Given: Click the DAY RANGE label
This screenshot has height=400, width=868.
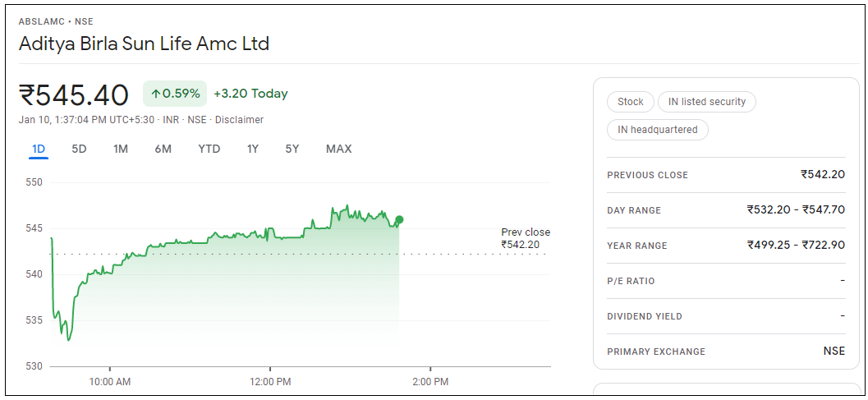Looking at the screenshot, I should (634, 210).
